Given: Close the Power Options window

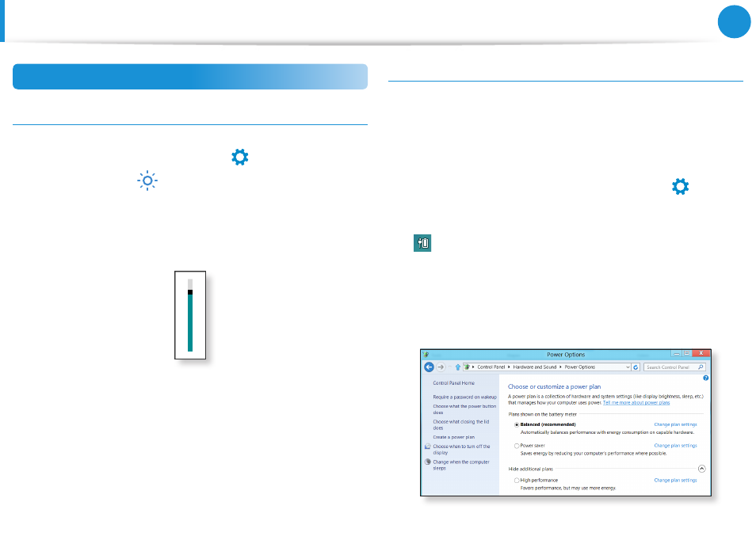Looking at the screenshot, I should click(x=701, y=353).
